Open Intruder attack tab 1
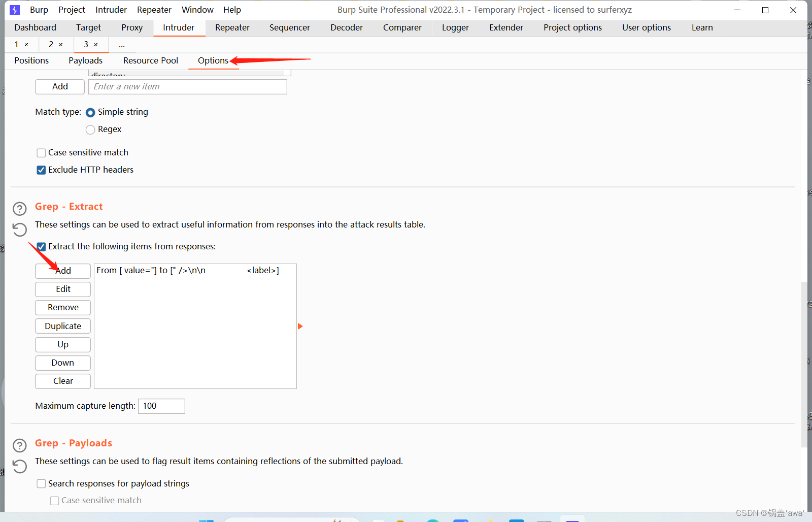812x522 pixels. click(16, 45)
